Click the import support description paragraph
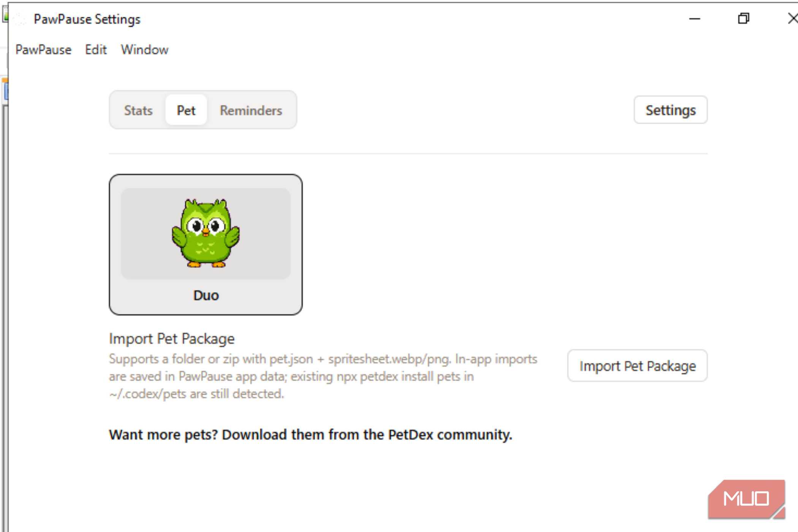 tap(323, 376)
